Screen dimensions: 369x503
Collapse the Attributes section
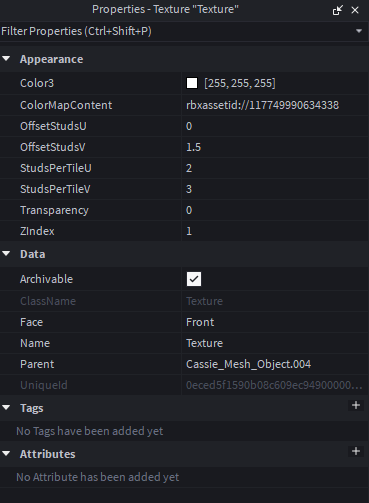pos(6,454)
